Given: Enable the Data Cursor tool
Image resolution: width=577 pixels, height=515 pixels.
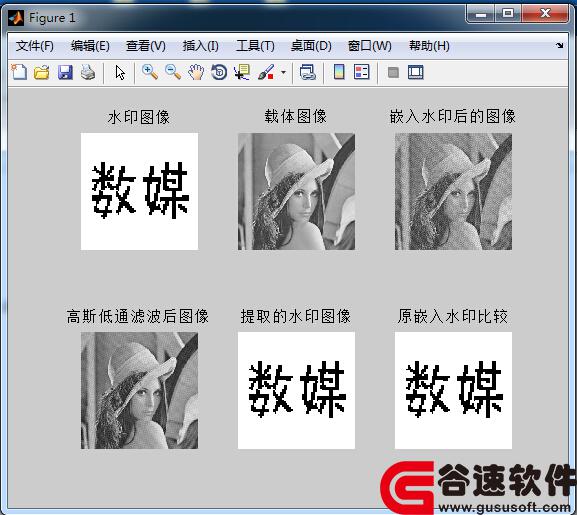Looking at the screenshot, I should (x=242, y=72).
